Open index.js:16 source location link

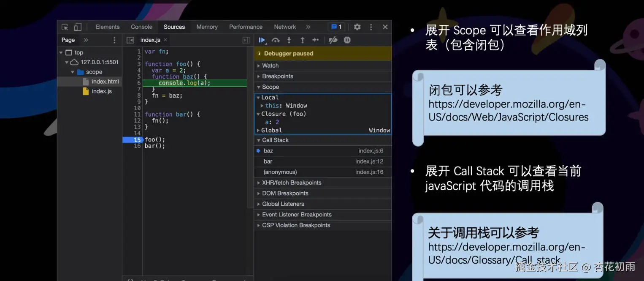coord(369,172)
